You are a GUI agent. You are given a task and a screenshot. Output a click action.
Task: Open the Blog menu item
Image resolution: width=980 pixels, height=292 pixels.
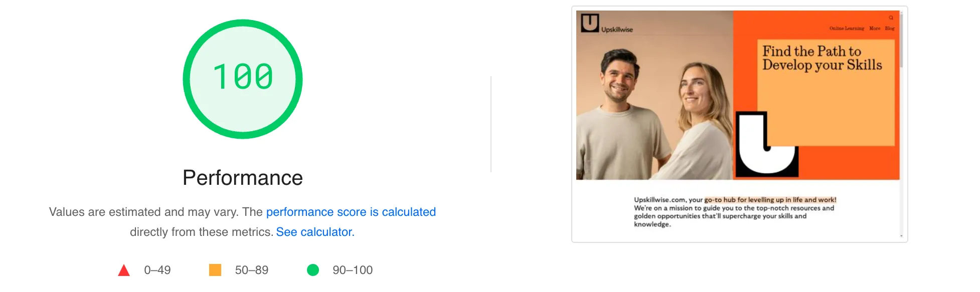tap(890, 29)
